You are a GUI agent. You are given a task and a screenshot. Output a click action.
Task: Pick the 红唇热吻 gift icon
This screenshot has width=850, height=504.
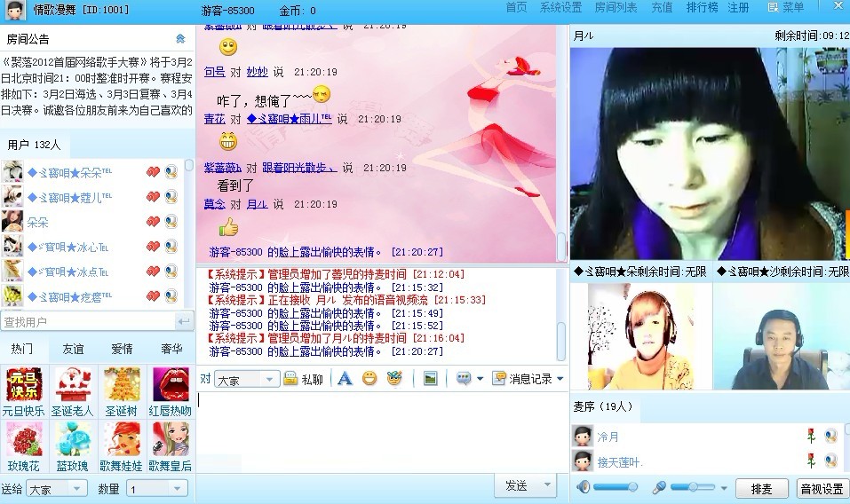pos(171,384)
